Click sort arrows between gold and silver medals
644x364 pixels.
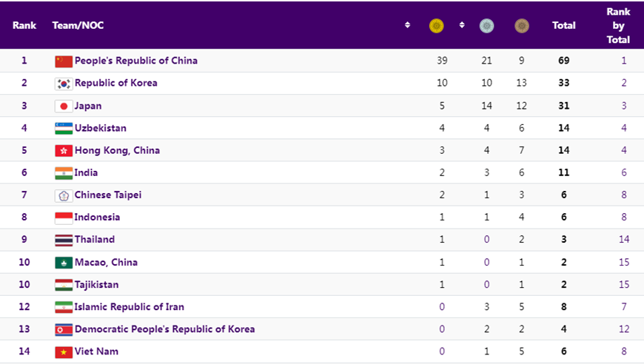pos(462,25)
